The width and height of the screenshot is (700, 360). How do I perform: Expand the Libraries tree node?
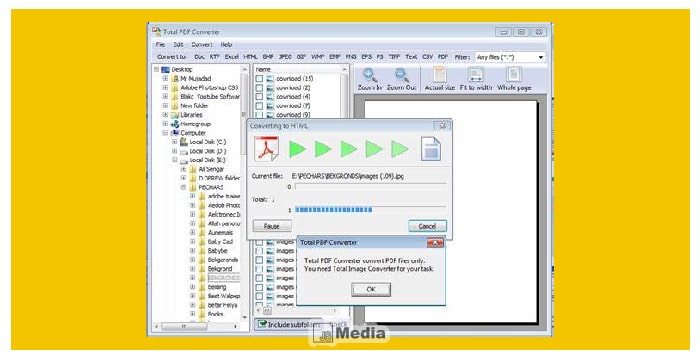pos(166,115)
